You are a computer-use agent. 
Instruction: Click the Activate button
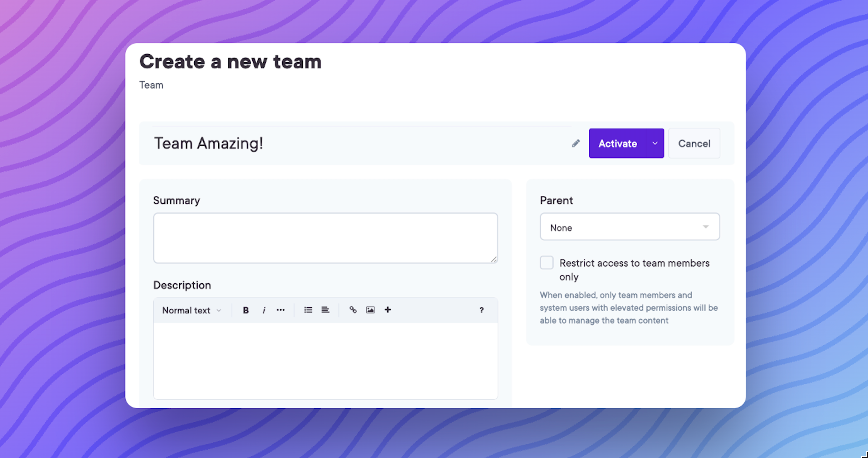coord(617,144)
